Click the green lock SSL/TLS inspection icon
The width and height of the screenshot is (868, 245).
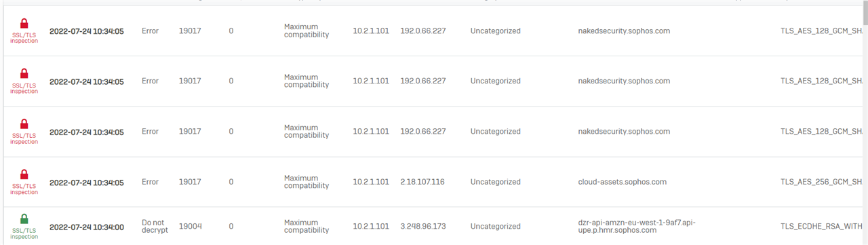point(24,219)
